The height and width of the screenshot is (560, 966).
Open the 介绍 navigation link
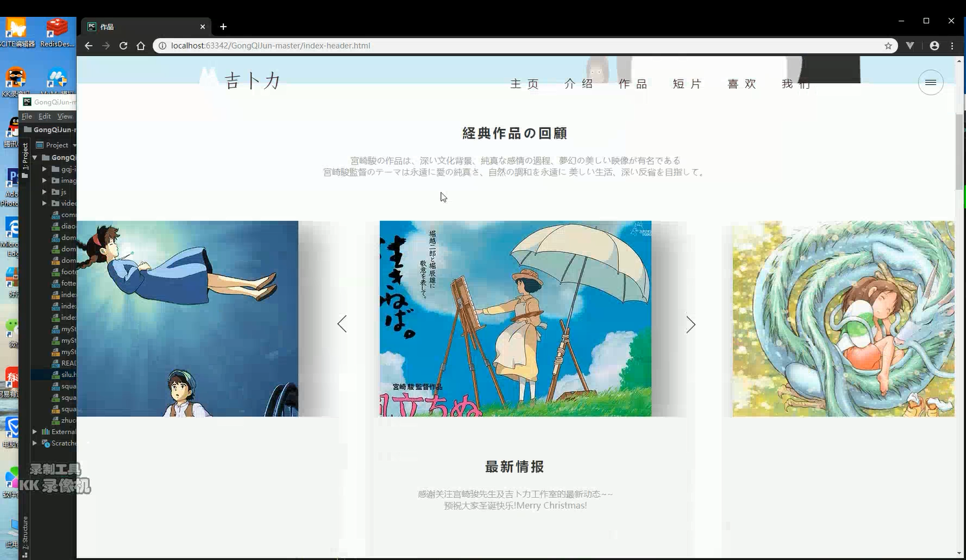pyautogui.click(x=579, y=84)
